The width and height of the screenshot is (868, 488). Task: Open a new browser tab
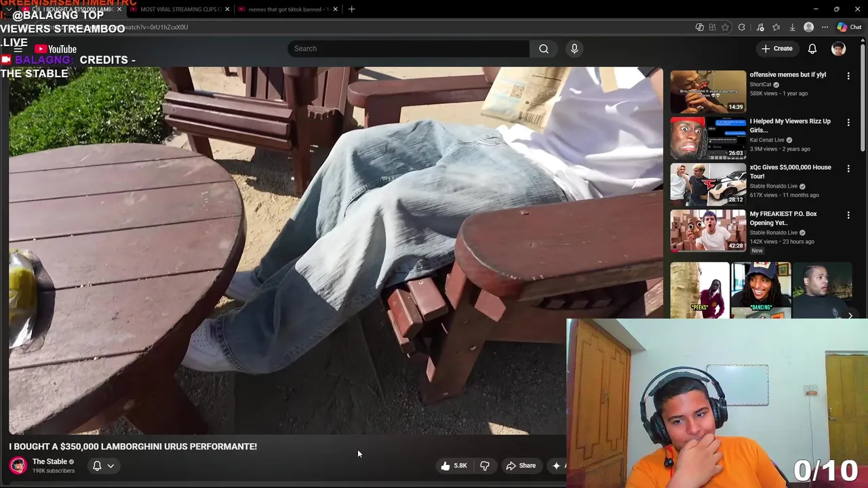click(351, 9)
